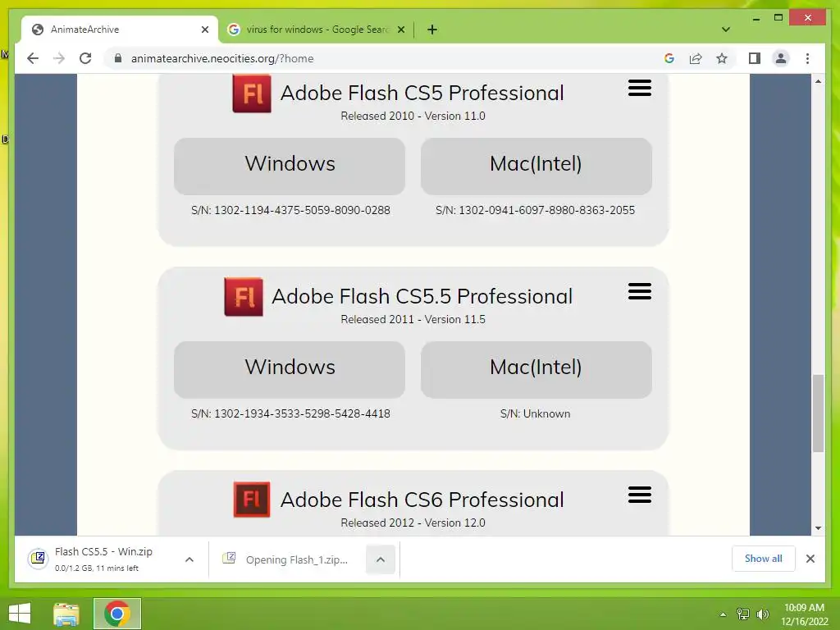Click the Adobe Flash CS6 Professional heading
Screen dimensions: 840x630
click(422, 500)
